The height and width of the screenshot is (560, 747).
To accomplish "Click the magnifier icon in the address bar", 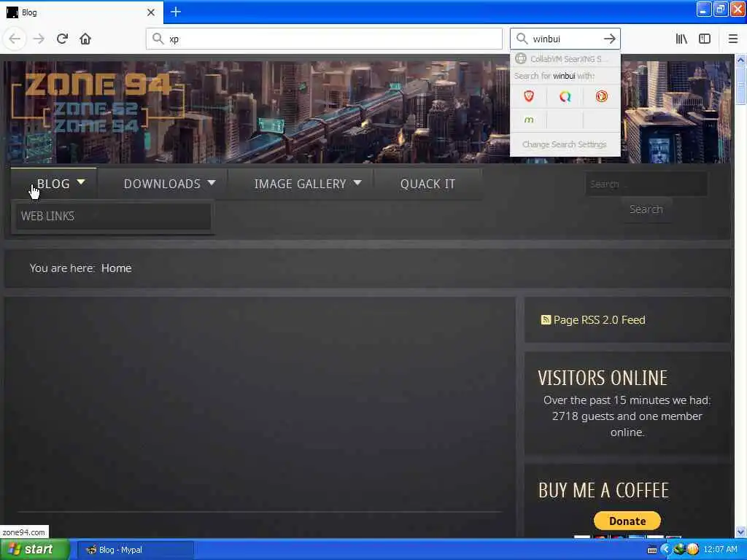I will (x=158, y=39).
